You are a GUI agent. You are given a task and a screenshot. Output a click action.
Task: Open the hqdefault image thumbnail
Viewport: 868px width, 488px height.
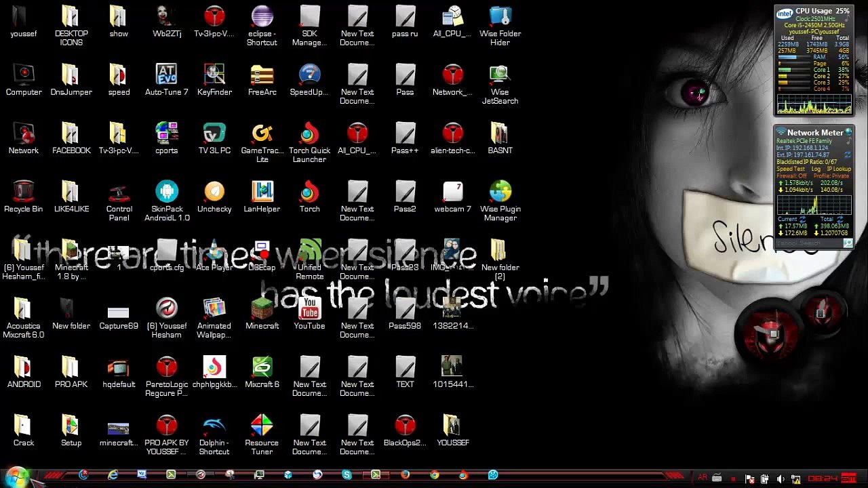[119, 368]
